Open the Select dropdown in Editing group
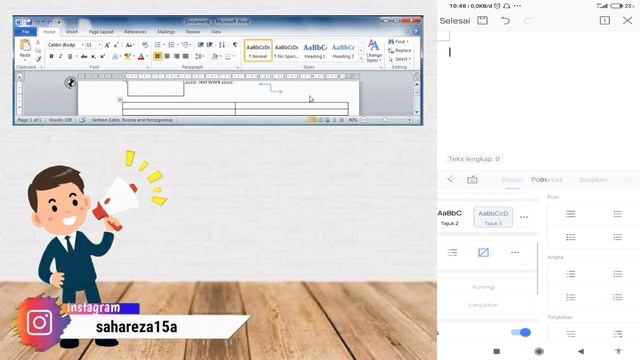640x360 pixels. [400, 59]
